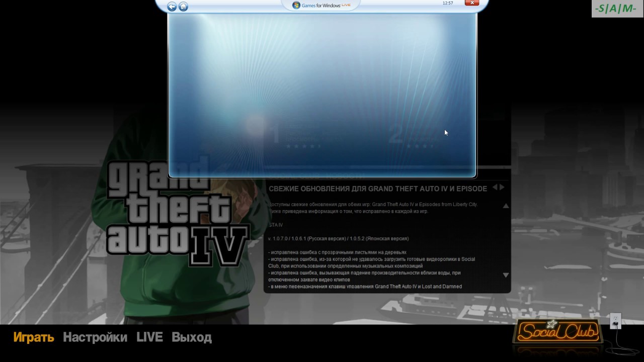Select Выход to exit game
Image resolution: width=644 pixels, height=362 pixels.
click(192, 337)
